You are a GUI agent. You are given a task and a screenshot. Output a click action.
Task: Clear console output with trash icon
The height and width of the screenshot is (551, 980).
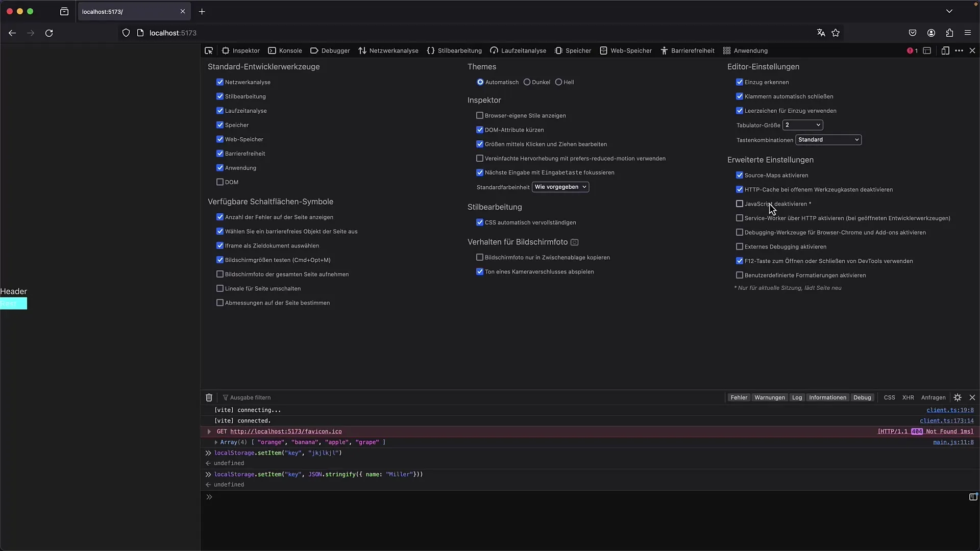tap(209, 397)
